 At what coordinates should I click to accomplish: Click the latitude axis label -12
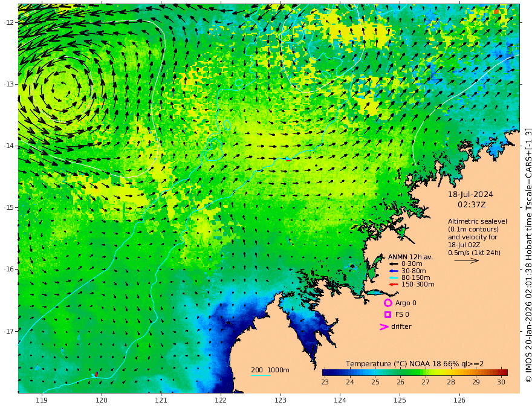[x=10, y=22]
